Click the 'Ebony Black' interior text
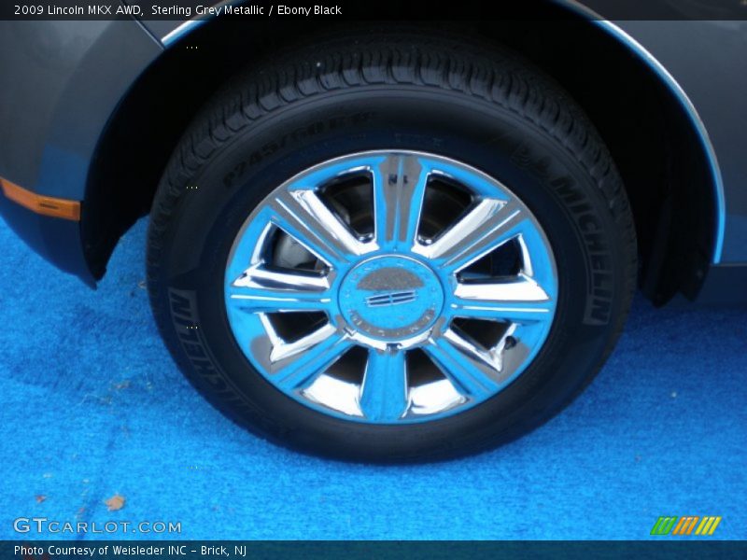The width and height of the screenshot is (747, 560). 309,10
